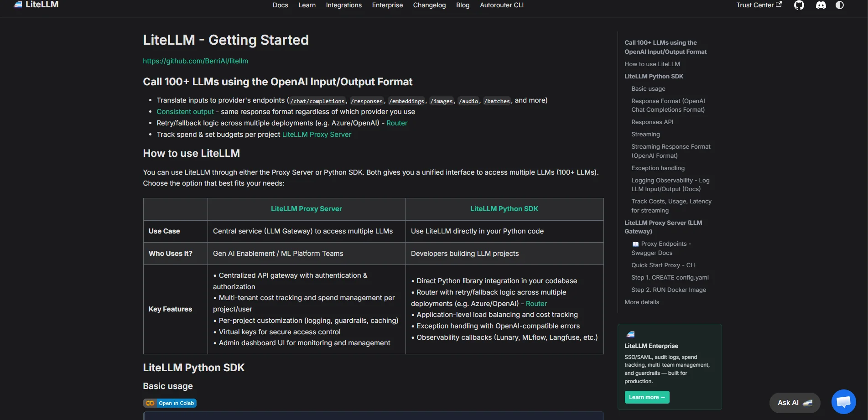Click the LiteLLM - Getting Started heading
Screen dimensions: 868x420
coord(226,40)
